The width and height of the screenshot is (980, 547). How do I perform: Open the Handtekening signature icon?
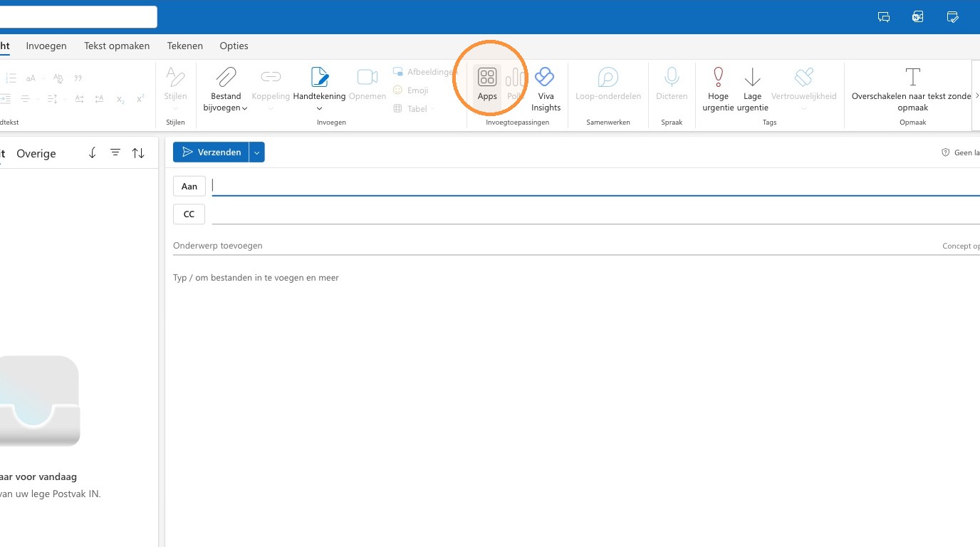(319, 76)
